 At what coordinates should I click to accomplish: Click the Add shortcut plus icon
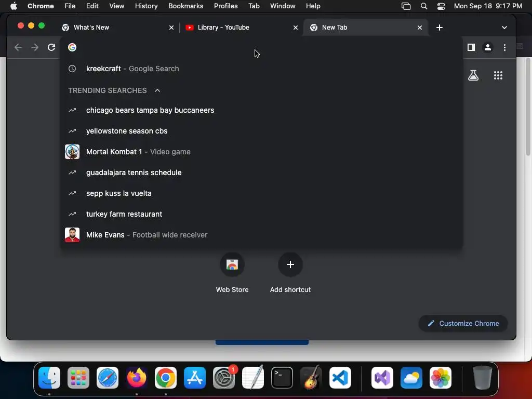click(290, 264)
